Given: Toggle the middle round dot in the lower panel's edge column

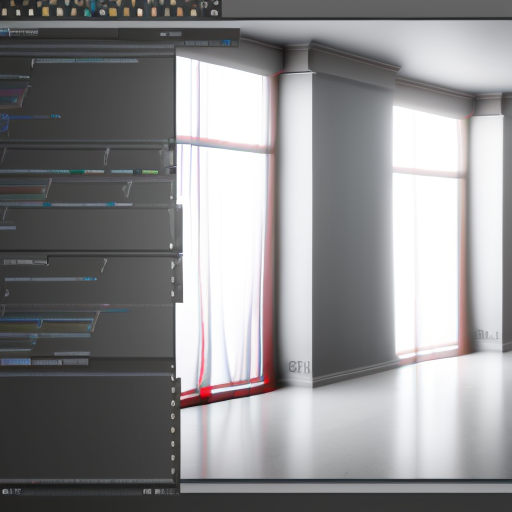Looking at the screenshot, I should (173, 430).
